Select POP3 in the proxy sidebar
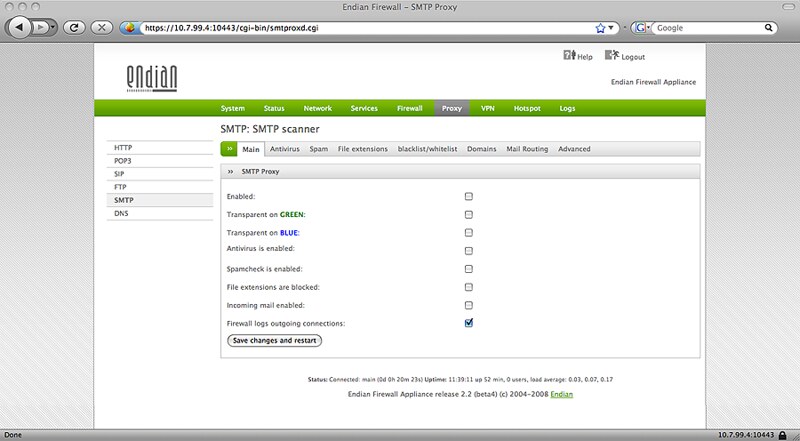 [160, 161]
